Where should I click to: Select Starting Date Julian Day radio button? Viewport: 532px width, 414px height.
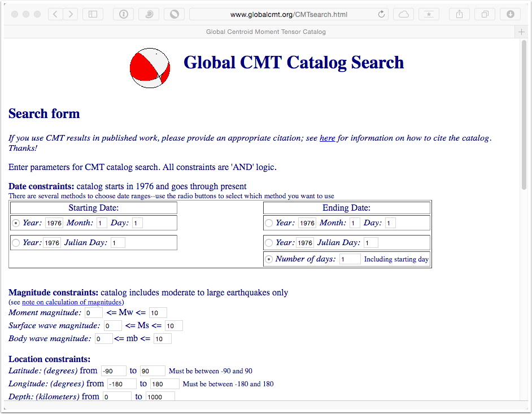point(16,243)
